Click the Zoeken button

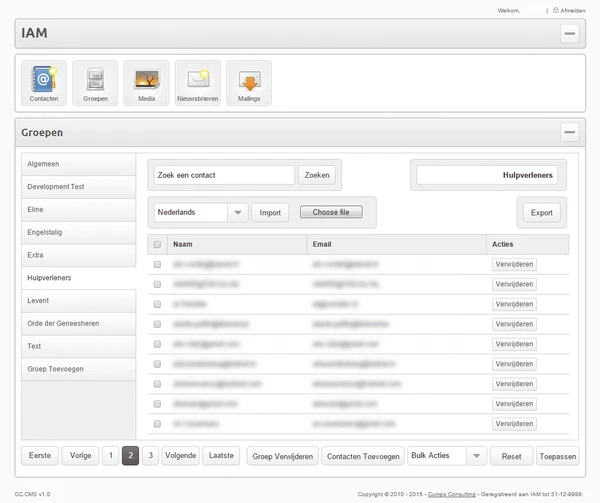click(x=317, y=175)
